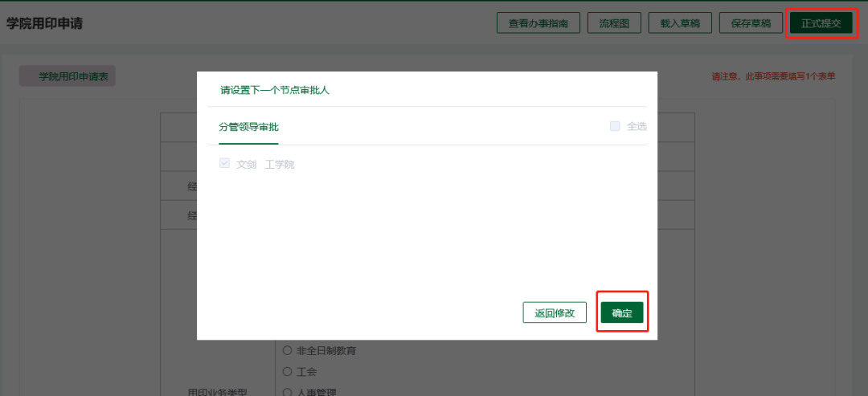Switch to the 分管领导审批 tab
868x396 pixels.
[248, 127]
